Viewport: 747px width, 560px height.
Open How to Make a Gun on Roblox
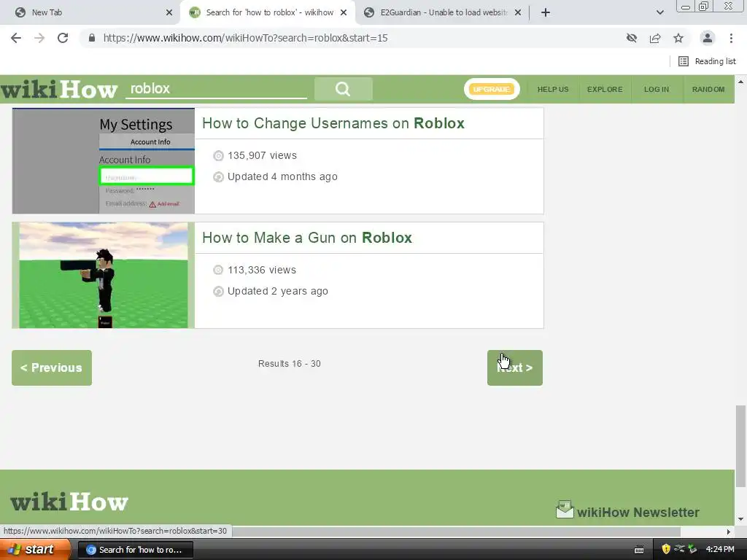(x=307, y=238)
